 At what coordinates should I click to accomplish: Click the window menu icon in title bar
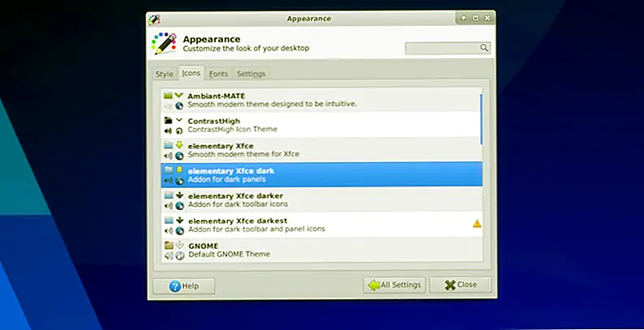click(155, 18)
